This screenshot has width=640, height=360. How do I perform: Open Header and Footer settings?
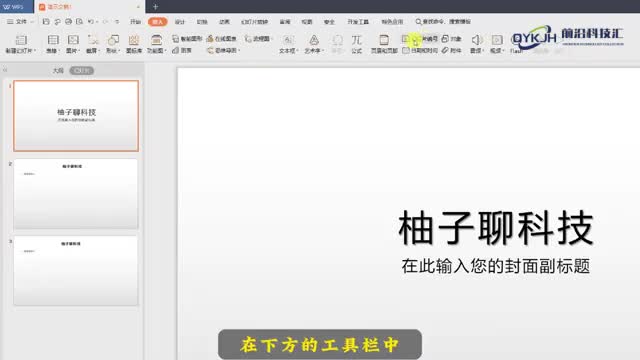(x=384, y=43)
